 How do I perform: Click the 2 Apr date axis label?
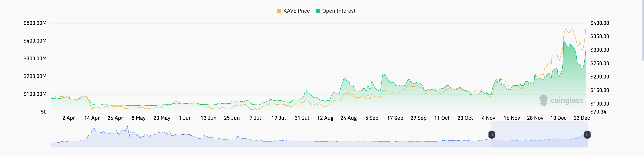(68, 118)
